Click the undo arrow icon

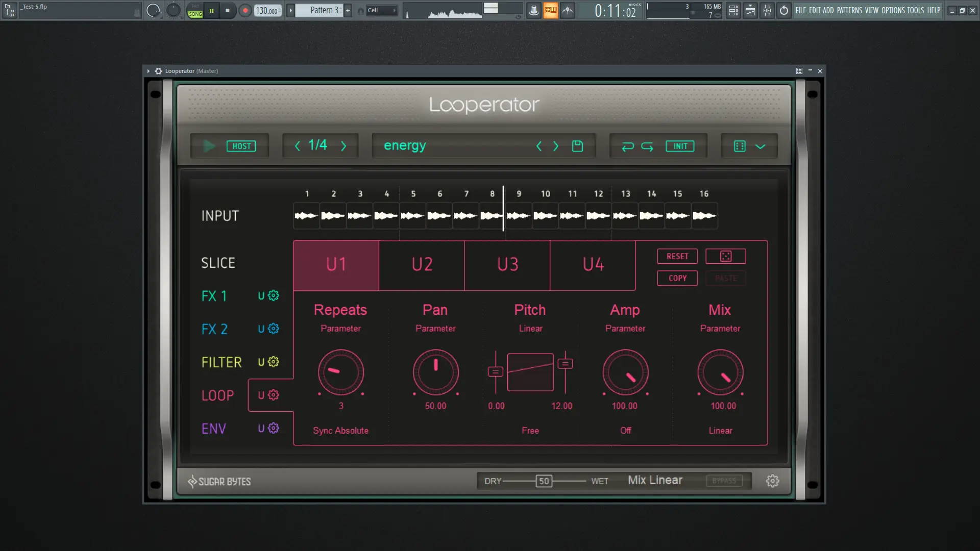(x=627, y=146)
